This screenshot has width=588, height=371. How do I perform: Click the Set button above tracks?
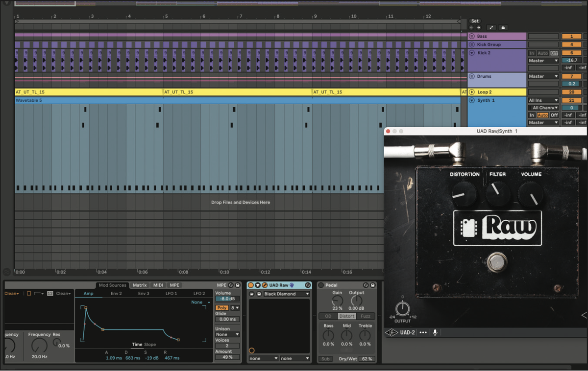[474, 21]
